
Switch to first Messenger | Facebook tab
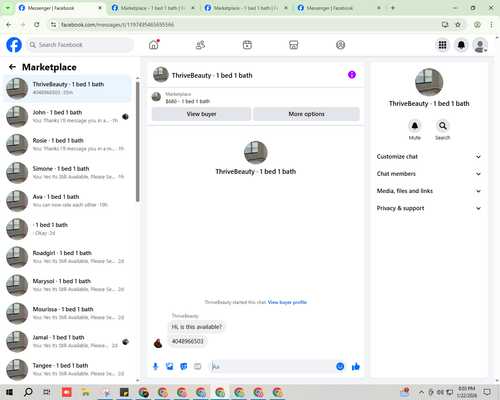60,8
